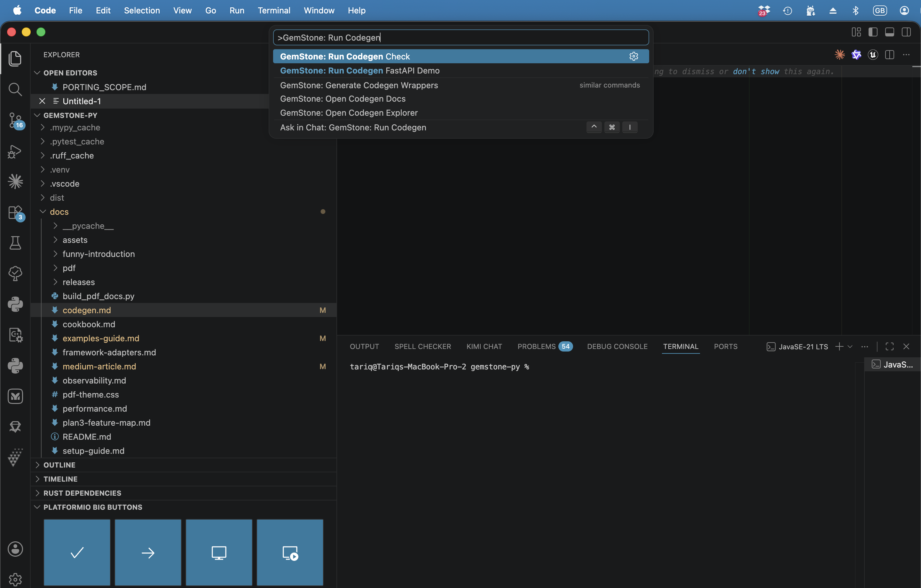Select GemStone: Generate Codegen Wrappers command
Screen dimensions: 921x588
point(460,85)
